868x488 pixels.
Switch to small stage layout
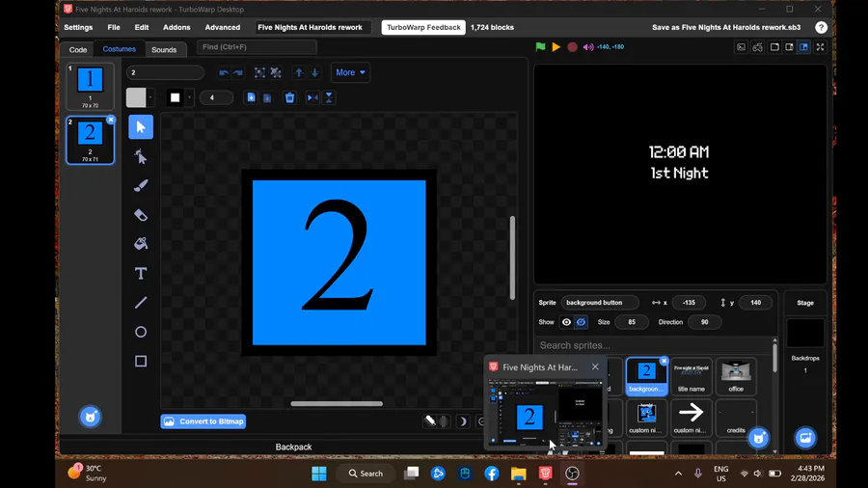pos(774,47)
